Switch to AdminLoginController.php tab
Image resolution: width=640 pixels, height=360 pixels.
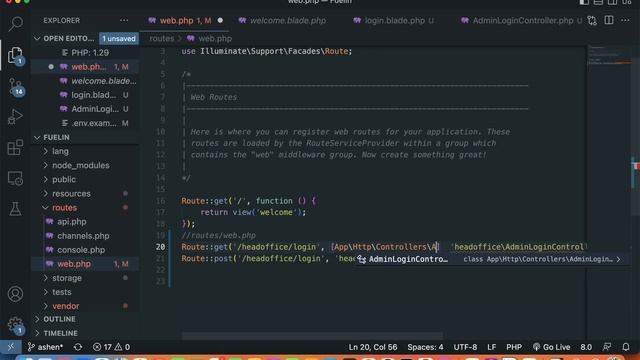(522, 20)
